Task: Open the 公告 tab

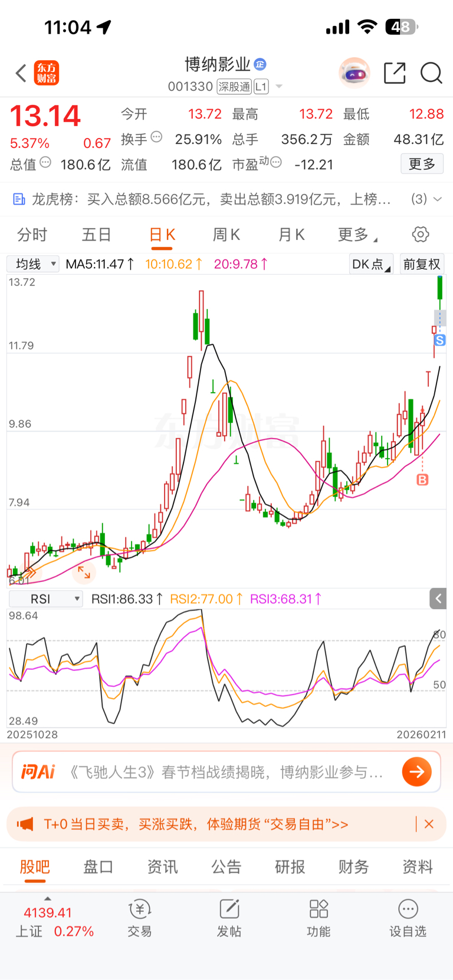Action: (226, 867)
